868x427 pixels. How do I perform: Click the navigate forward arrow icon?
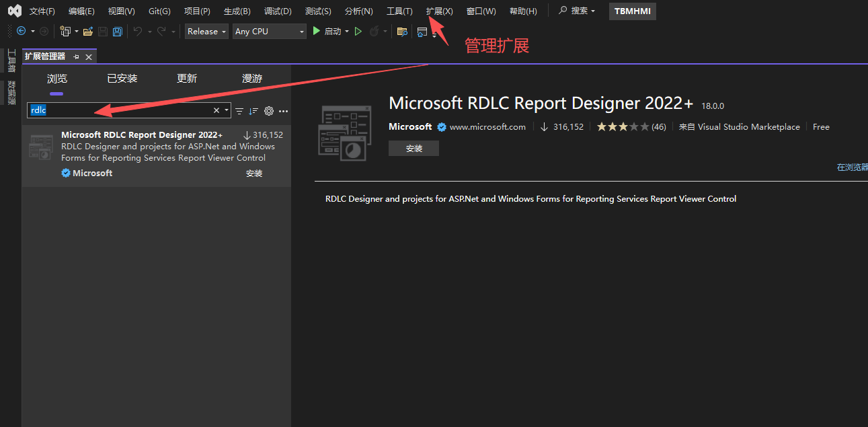(x=44, y=31)
